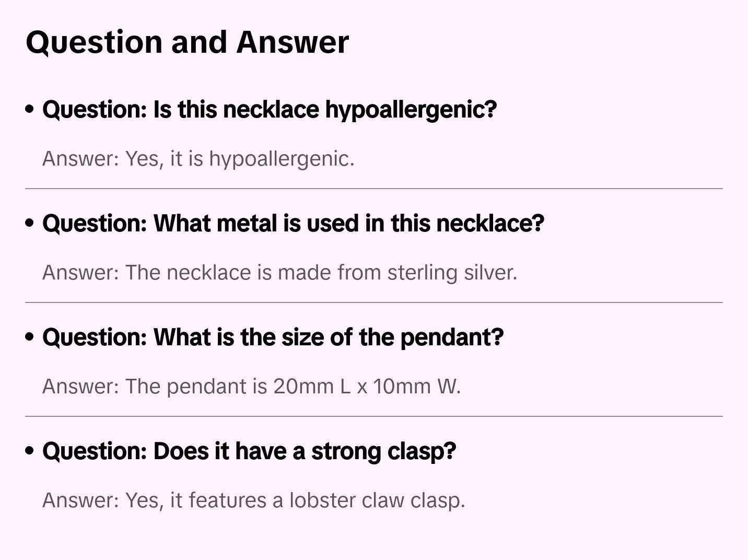Click the bullet beside the hypoallergenic question
This screenshot has width=748, height=560.
(30, 110)
